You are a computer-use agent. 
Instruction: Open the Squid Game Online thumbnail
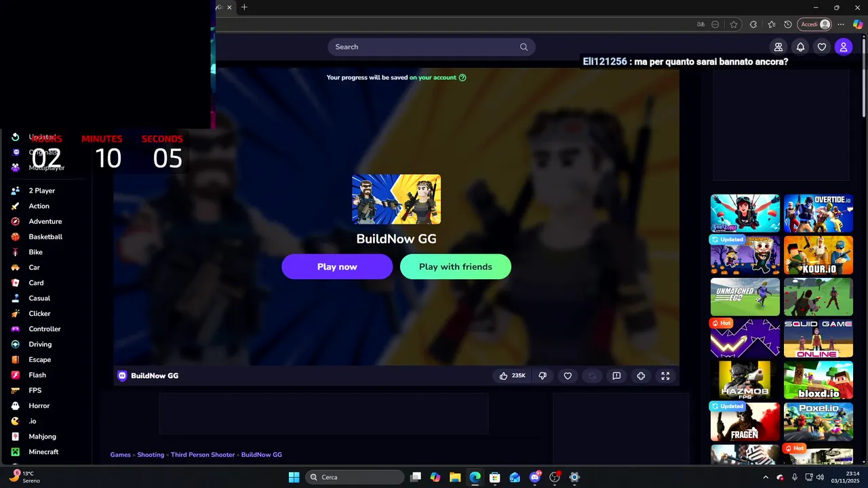(x=818, y=338)
